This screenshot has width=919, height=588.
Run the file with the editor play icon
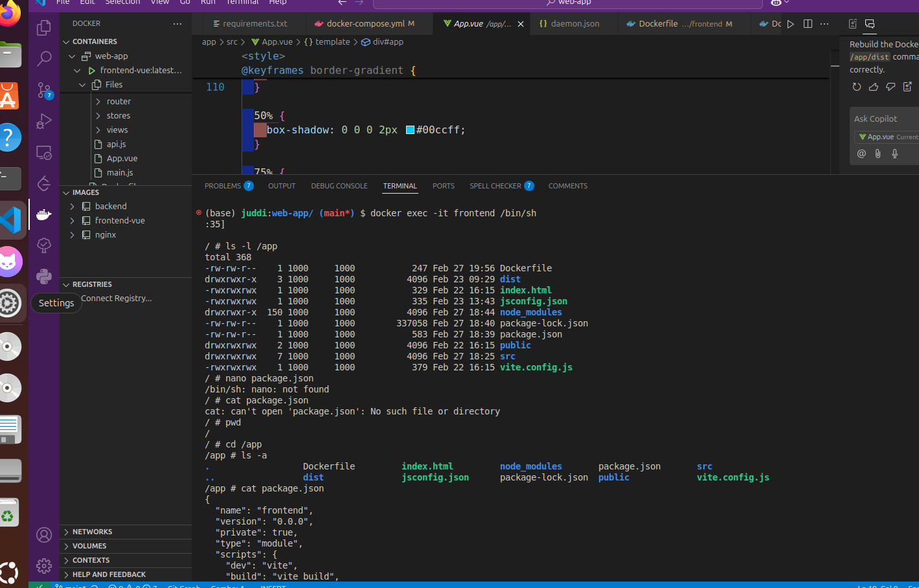point(791,24)
